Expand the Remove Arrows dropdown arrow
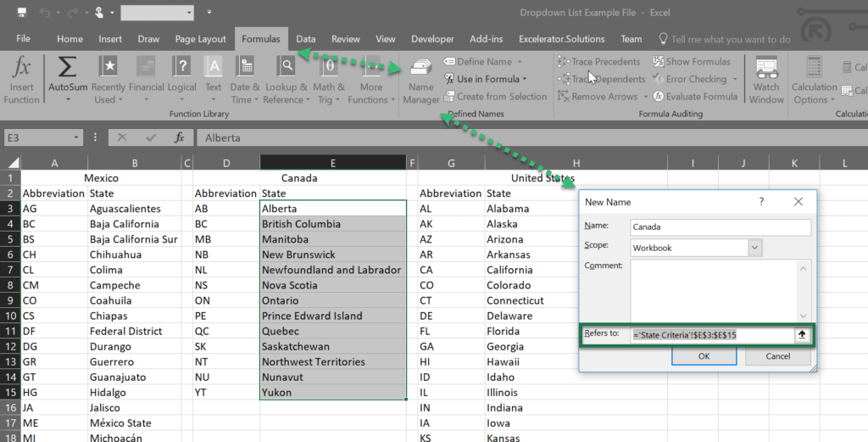Screen dimensions: 868x442 [x=645, y=97]
